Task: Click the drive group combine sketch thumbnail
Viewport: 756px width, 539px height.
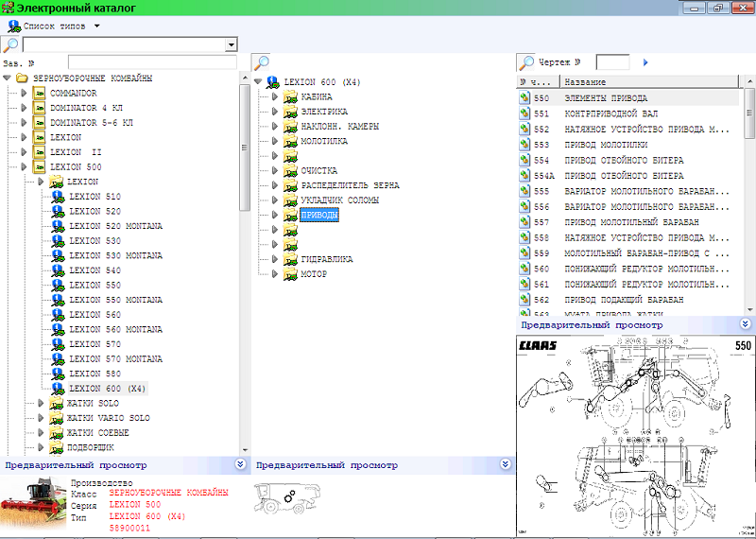Action: click(287, 498)
